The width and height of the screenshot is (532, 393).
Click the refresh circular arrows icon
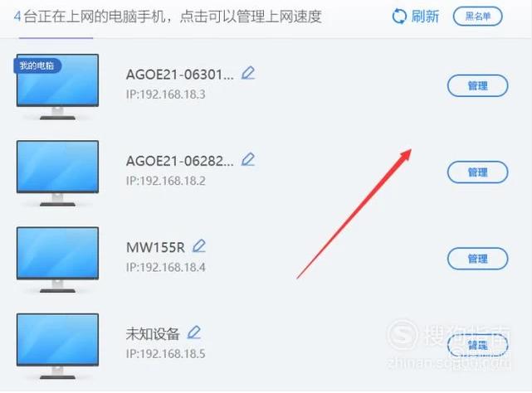[399, 17]
